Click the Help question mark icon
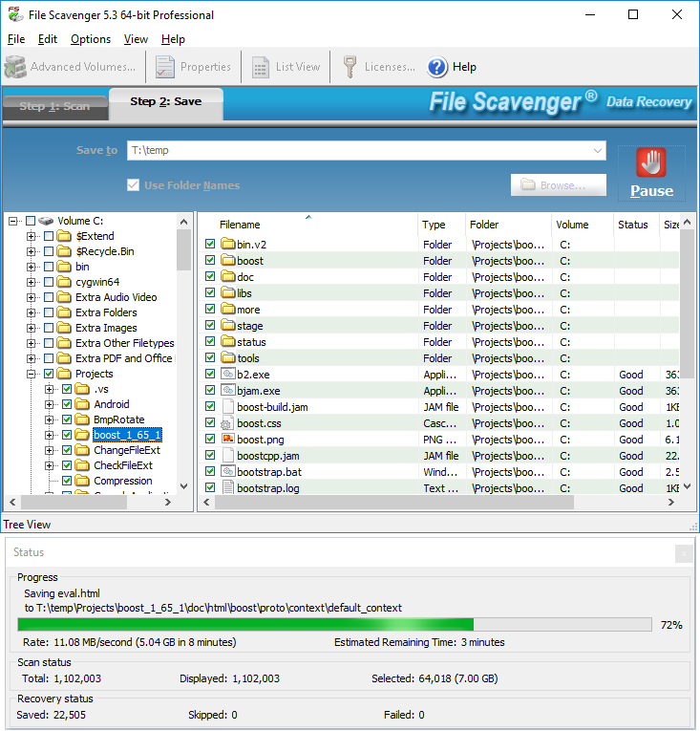 point(437,67)
